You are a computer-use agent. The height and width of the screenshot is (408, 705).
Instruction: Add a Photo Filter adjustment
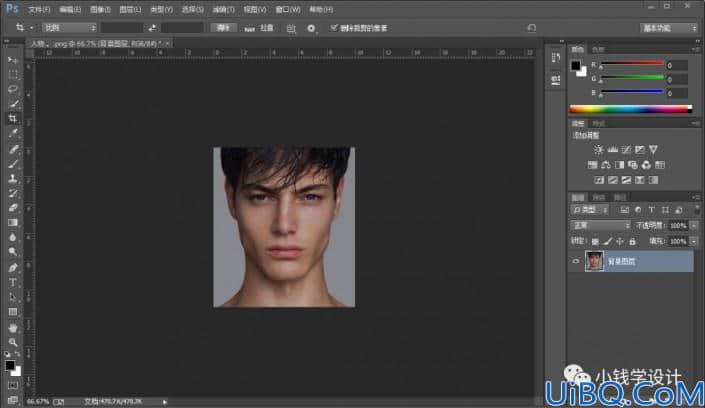coord(633,165)
